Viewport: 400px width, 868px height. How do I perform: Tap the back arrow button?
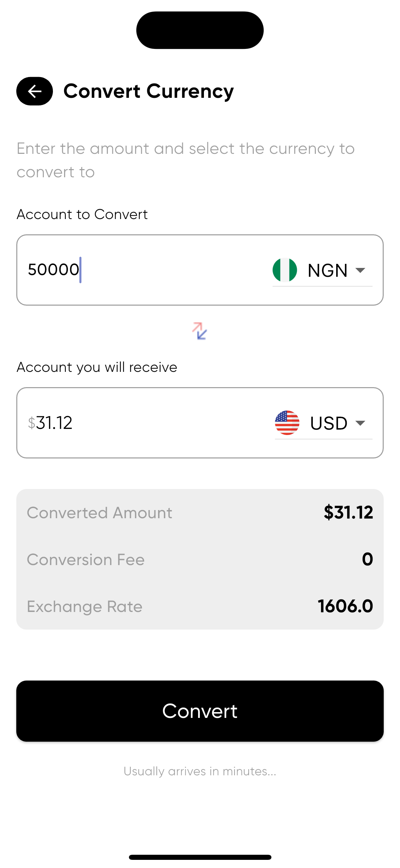(x=35, y=91)
